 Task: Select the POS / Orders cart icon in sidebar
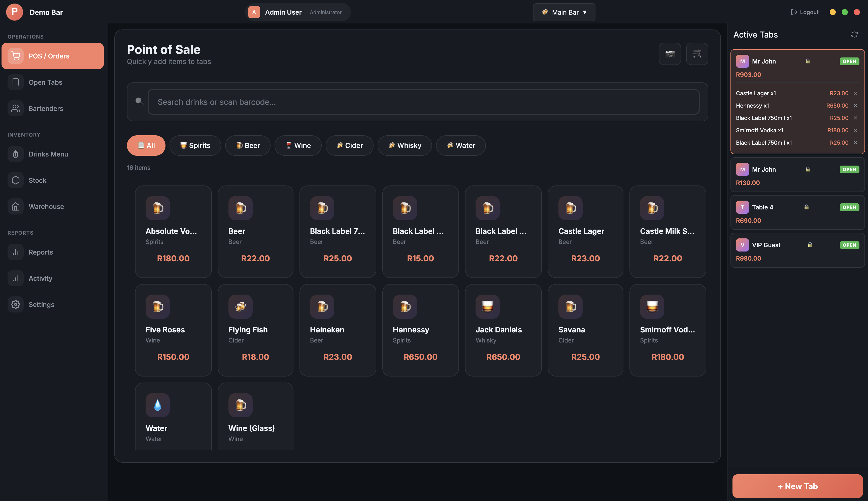[15, 56]
